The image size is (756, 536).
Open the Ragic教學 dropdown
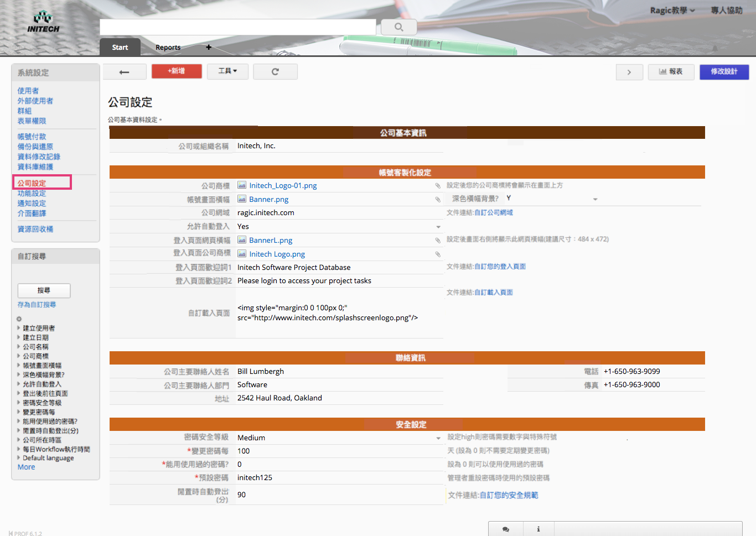pyautogui.click(x=672, y=11)
